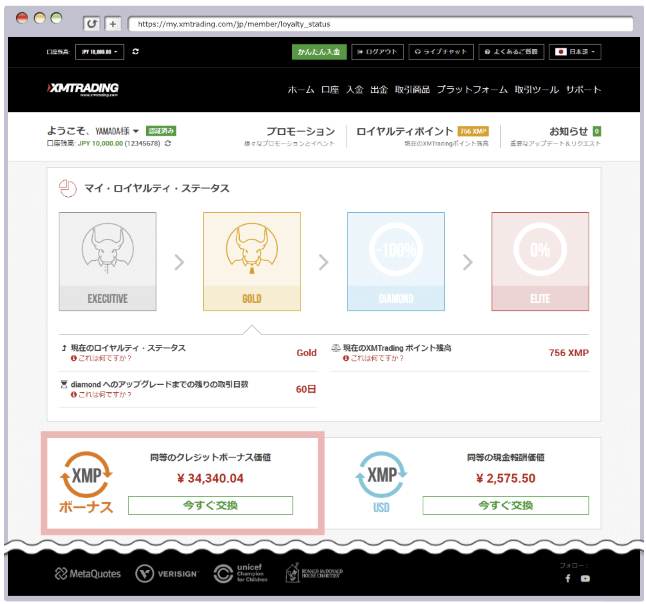Viewport: 646px width, 604px height.
Task: Open the Facebook follow icon
Action: tap(568, 578)
